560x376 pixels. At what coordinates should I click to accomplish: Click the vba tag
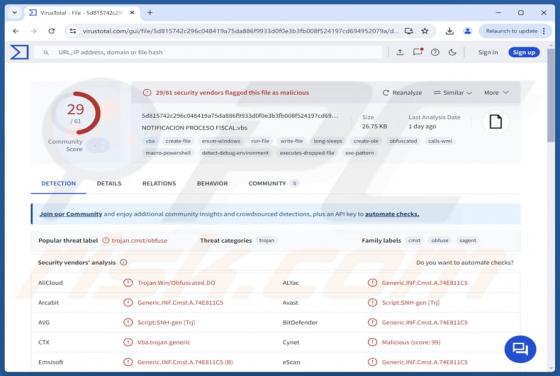point(150,141)
